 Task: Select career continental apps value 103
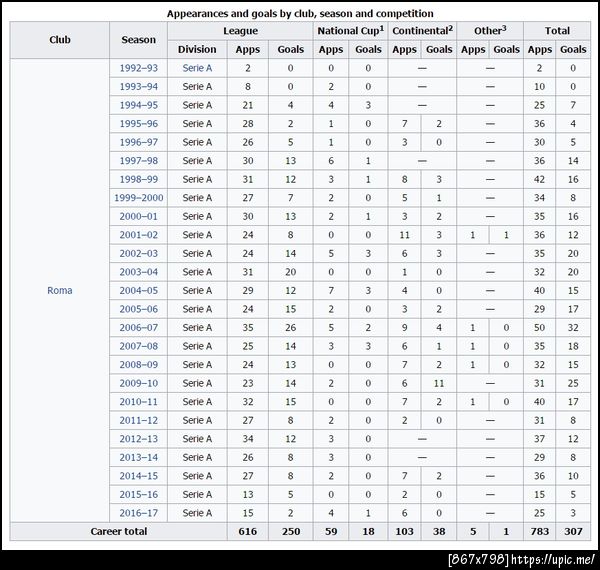pyautogui.click(x=404, y=531)
